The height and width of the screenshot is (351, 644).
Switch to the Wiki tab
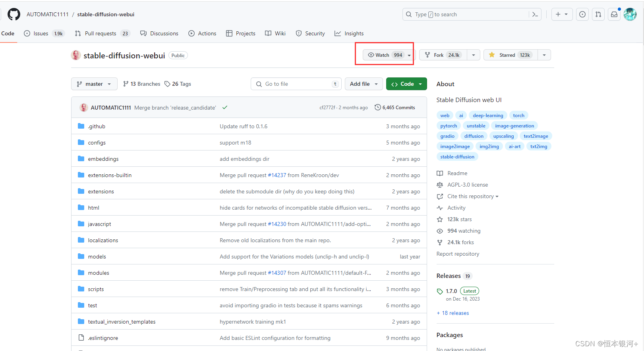[x=275, y=33]
